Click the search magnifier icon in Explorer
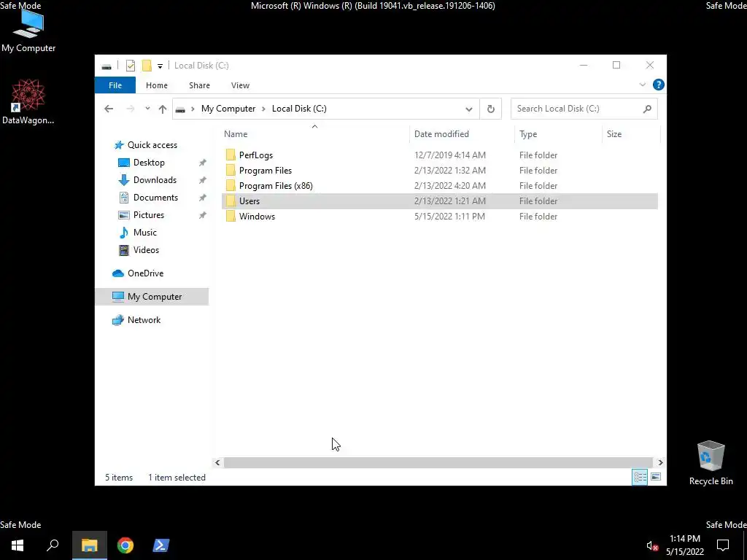The width and height of the screenshot is (747, 560). tap(647, 109)
